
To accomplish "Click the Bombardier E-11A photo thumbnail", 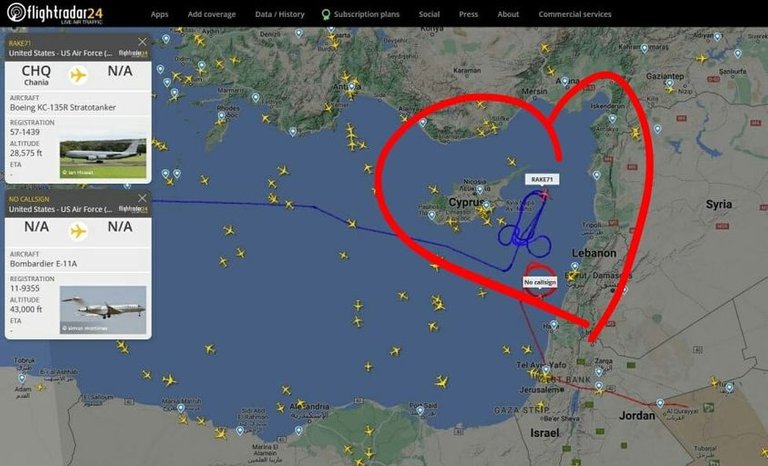I will pyautogui.click(x=103, y=310).
